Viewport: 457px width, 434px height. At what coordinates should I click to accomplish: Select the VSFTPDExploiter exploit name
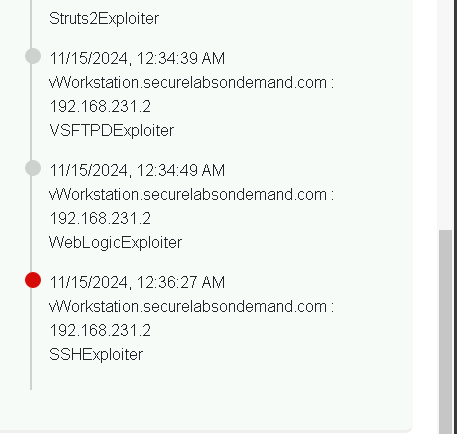click(x=112, y=130)
